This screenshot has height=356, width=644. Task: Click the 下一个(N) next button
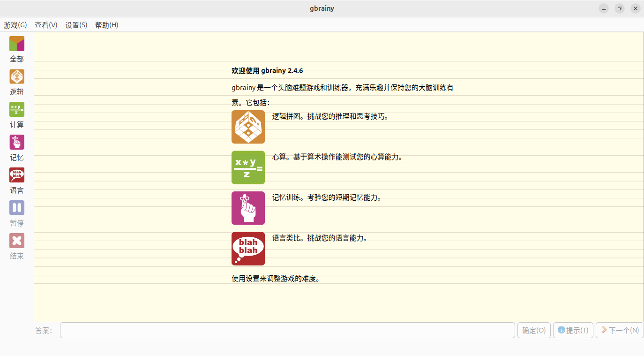coord(620,330)
